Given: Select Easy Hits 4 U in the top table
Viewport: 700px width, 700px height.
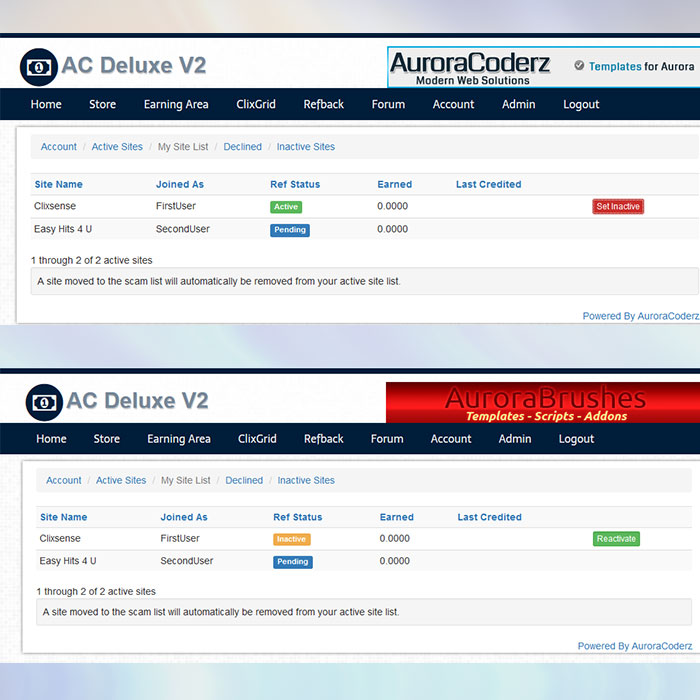Looking at the screenshot, I should 63,229.
